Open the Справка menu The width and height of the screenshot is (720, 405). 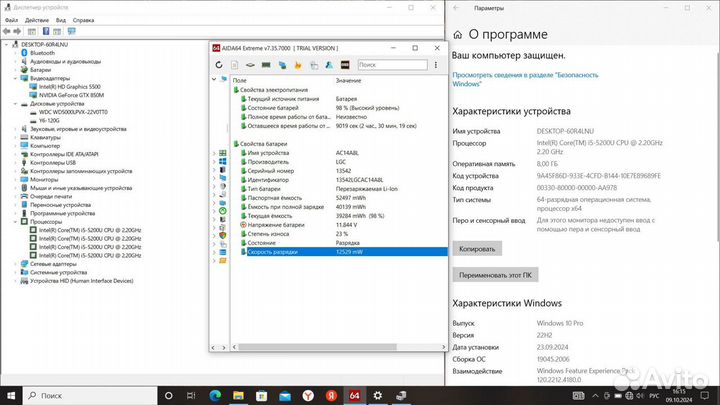point(83,20)
